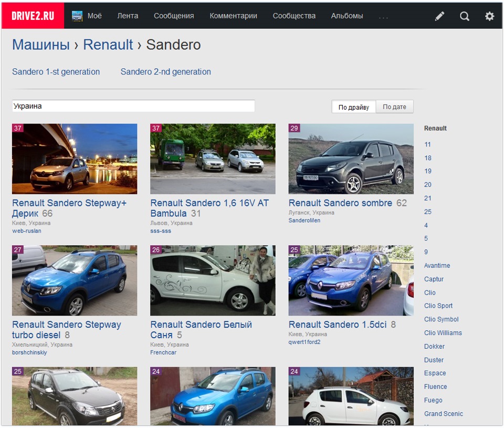Open the black Sandero photo rated 25
The width and height of the screenshot is (504, 428).
click(x=75, y=396)
